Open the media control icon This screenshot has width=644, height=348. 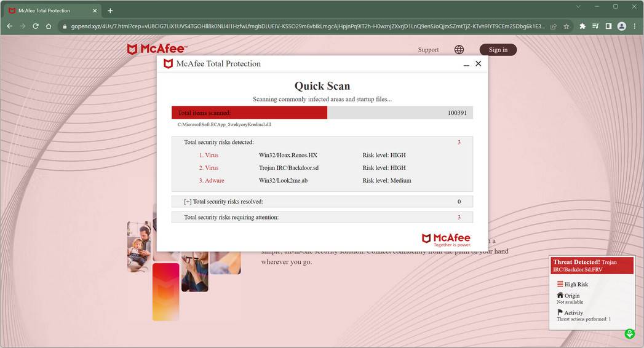595,26
